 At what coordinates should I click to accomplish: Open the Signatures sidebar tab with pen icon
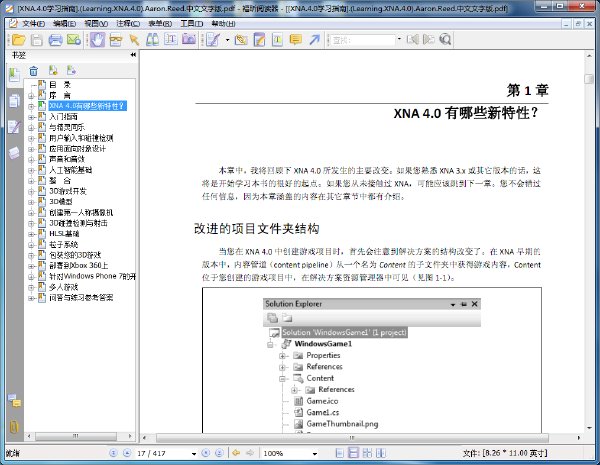point(14,127)
